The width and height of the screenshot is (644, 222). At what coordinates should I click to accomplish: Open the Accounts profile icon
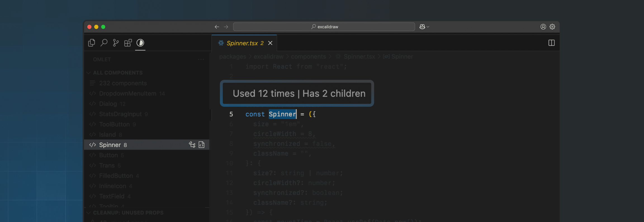coord(543,27)
